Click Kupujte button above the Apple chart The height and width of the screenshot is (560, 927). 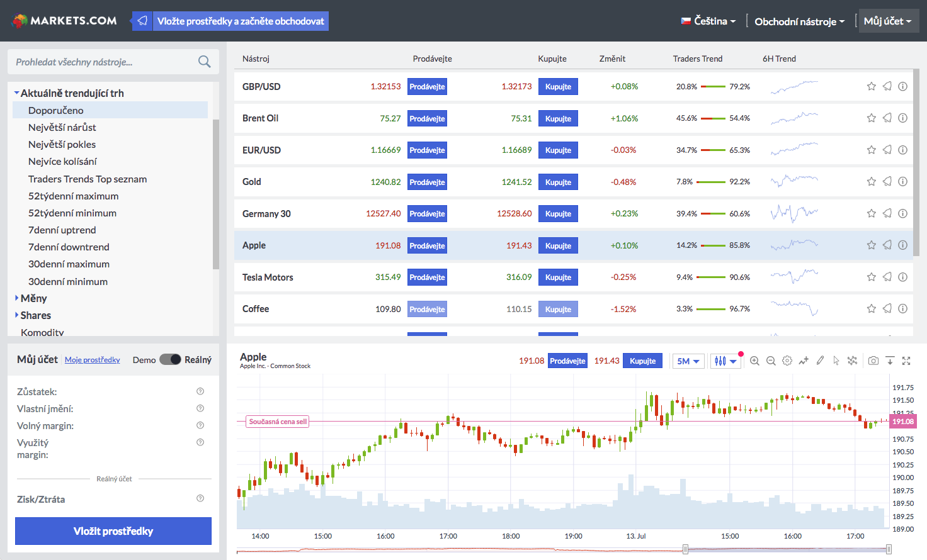click(x=642, y=361)
